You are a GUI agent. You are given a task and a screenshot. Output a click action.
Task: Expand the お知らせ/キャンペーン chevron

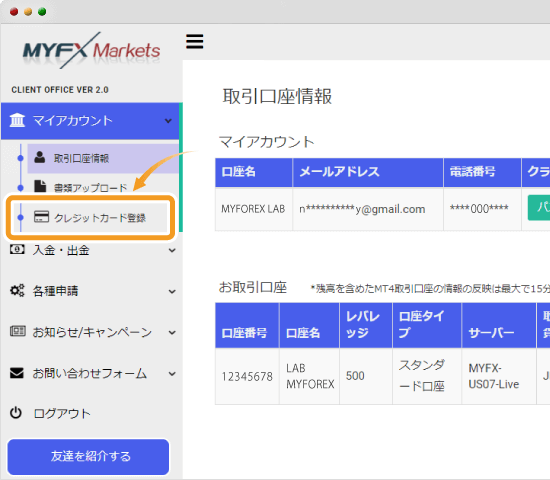tap(172, 333)
